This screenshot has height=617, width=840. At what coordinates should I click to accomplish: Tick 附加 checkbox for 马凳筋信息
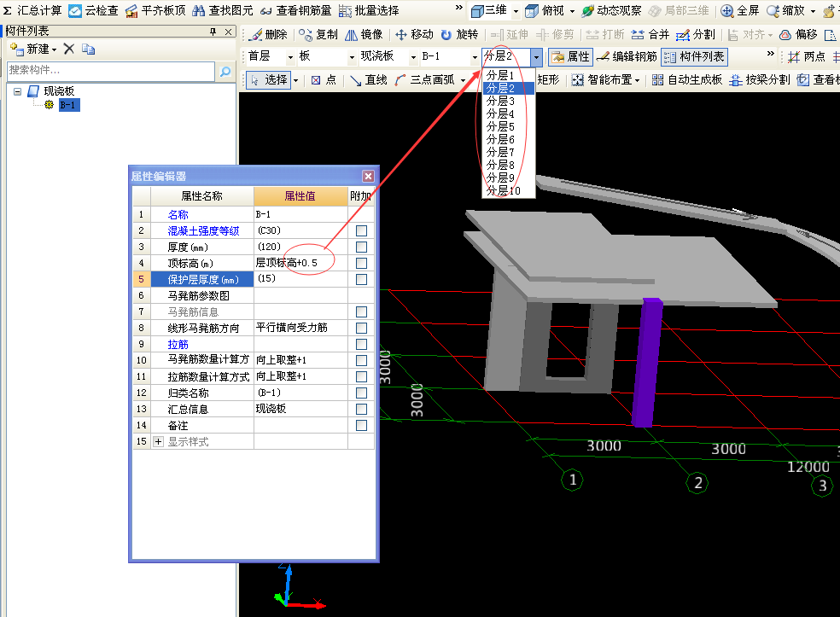click(362, 311)
